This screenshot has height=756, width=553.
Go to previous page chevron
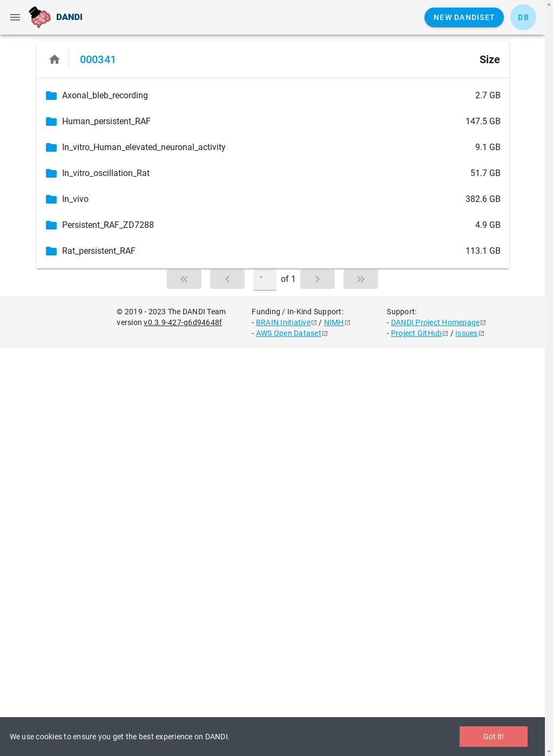[227, 279]
